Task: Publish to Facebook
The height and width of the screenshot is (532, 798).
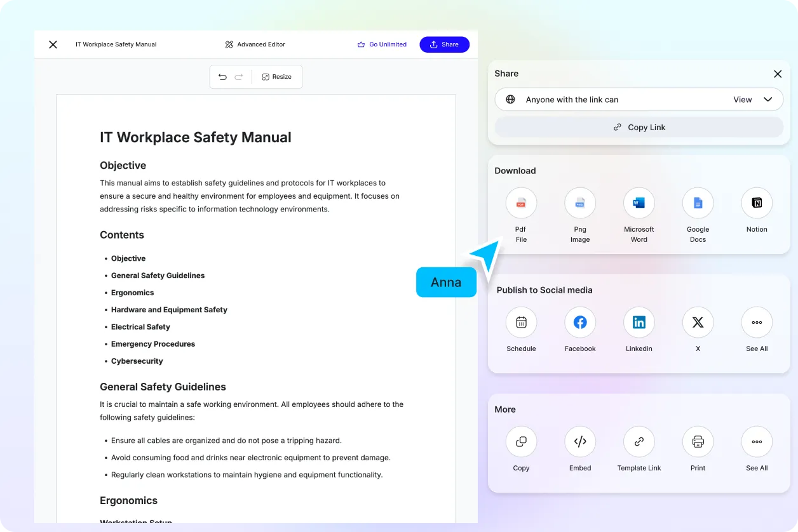Action: tap(579, 323)
